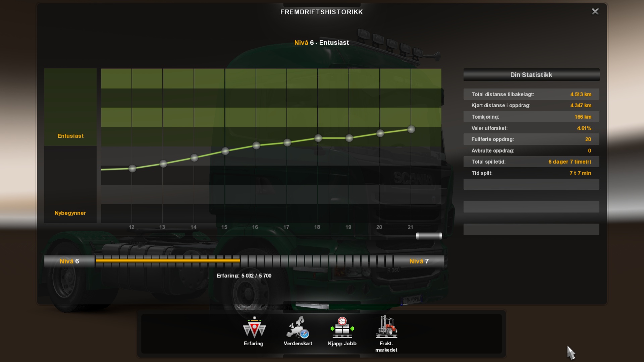Image resolution: width=644 pixels, height=362 pixels.
Task: Click the Nivå 6 label on progress bar
Action: click(69, 261)
